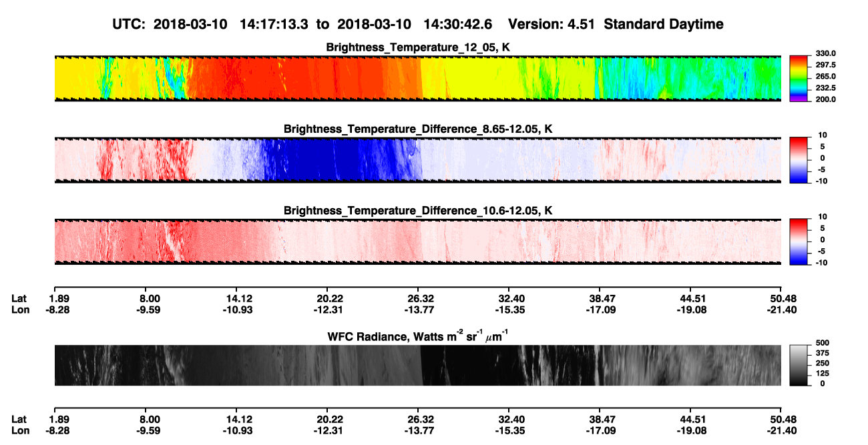Click latitude 26.32 on axis above WFC title
Screen dimensions: 868x445
tap(418, 298)
